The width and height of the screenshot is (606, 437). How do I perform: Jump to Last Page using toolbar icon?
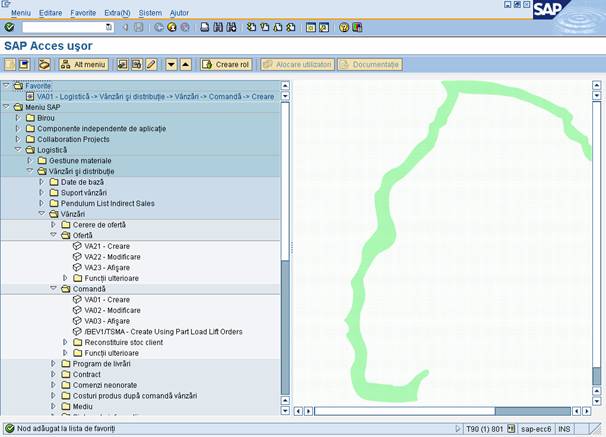pos(291,27)
